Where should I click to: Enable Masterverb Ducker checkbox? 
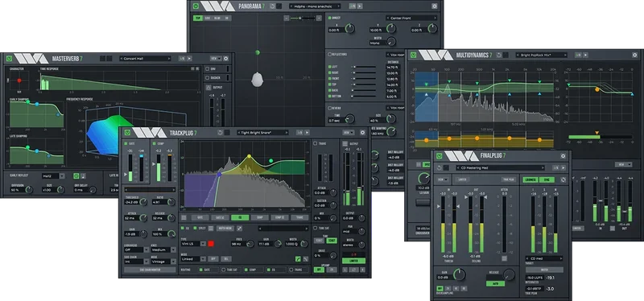click(208, 77)
